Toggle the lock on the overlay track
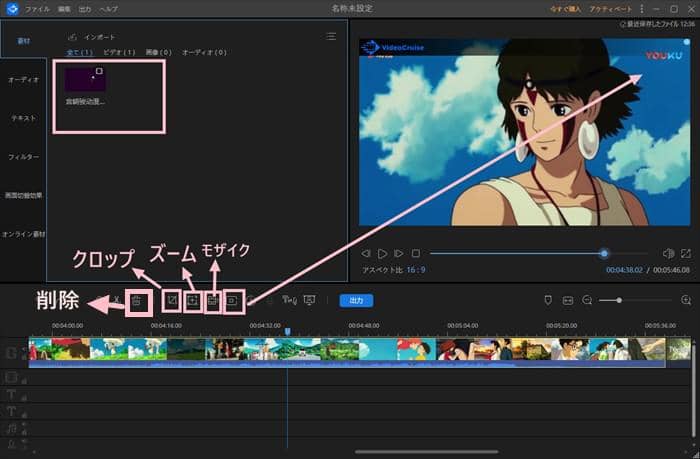The width and height of the screenshot is (700, 459). 24,380
